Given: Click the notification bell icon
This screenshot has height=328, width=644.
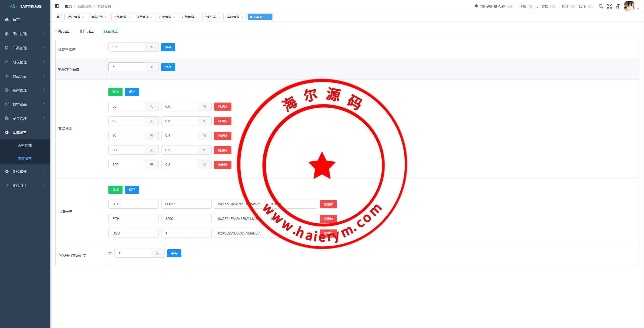Looking at the screenshot, I should click(x=476, y=6).
